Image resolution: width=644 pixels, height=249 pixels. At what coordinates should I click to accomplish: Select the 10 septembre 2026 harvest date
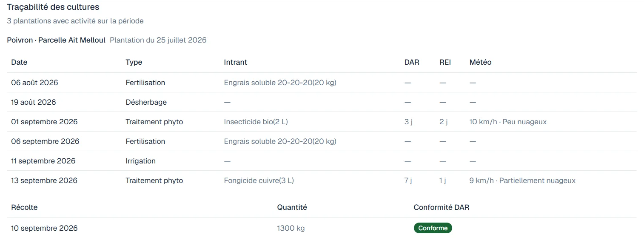click(x=44, y=228)
